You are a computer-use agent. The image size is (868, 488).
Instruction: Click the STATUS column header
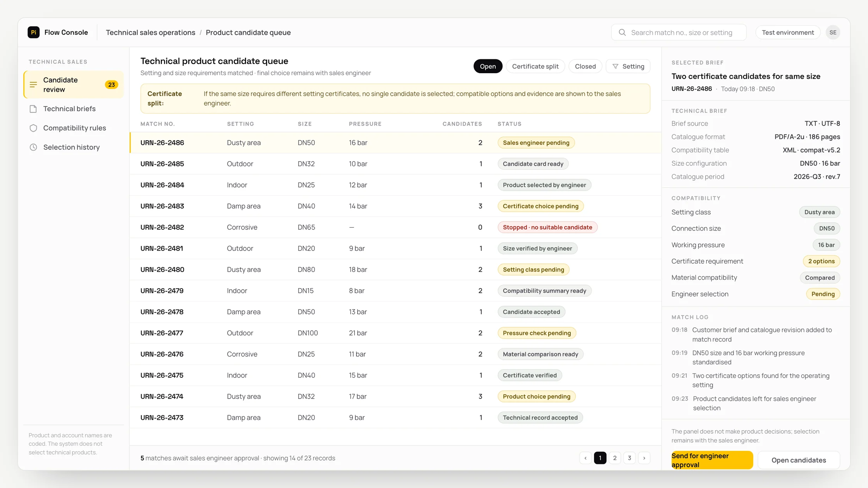pos(509,124)
